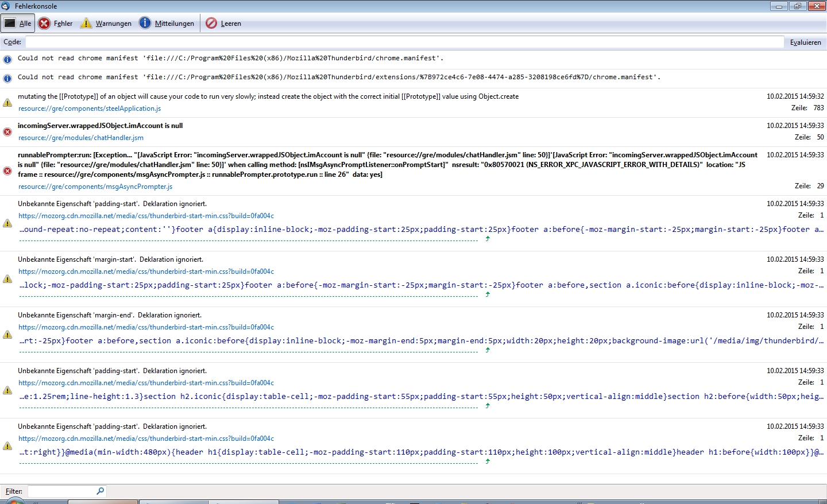Image resolution: width=827 pixels, height=504 pixels.
Task: Click info icon of first chrome manifest message
Action: click(x=7, y=60)
